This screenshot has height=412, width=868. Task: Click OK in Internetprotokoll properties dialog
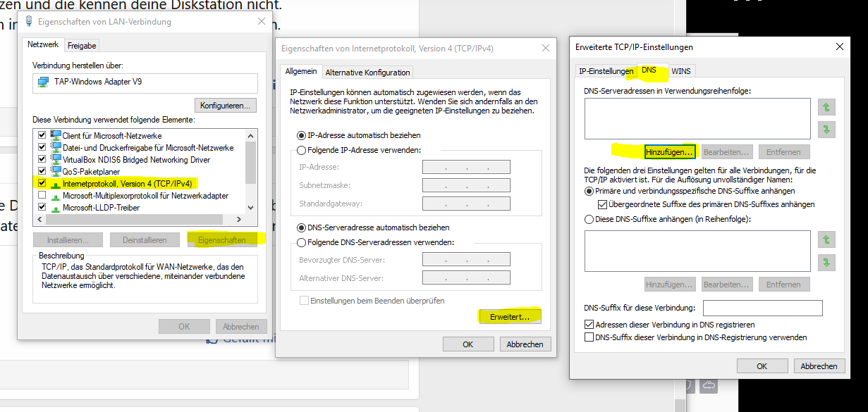pyautogui.click(x=468, y=344)
